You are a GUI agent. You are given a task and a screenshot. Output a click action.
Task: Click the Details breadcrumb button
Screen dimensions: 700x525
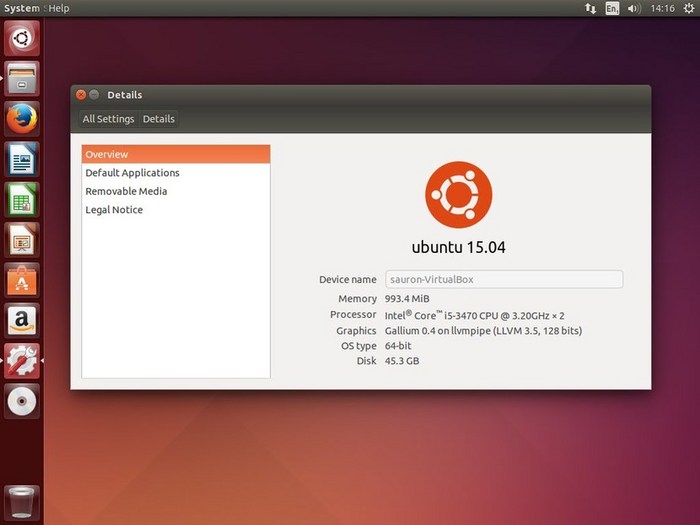tap(158, 119)
